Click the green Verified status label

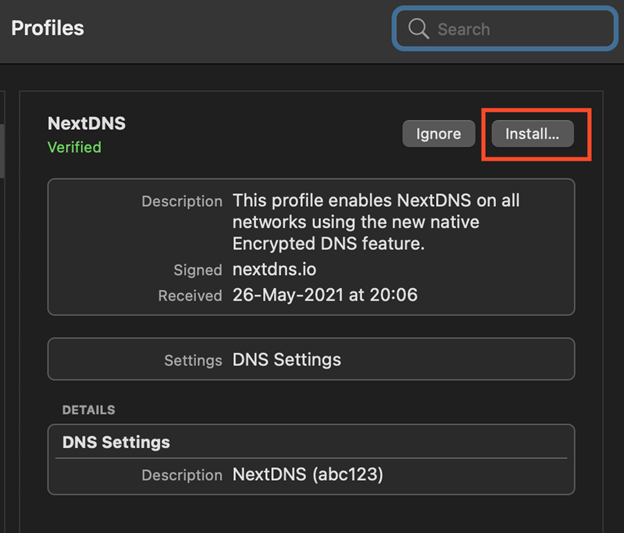(74, 147)
